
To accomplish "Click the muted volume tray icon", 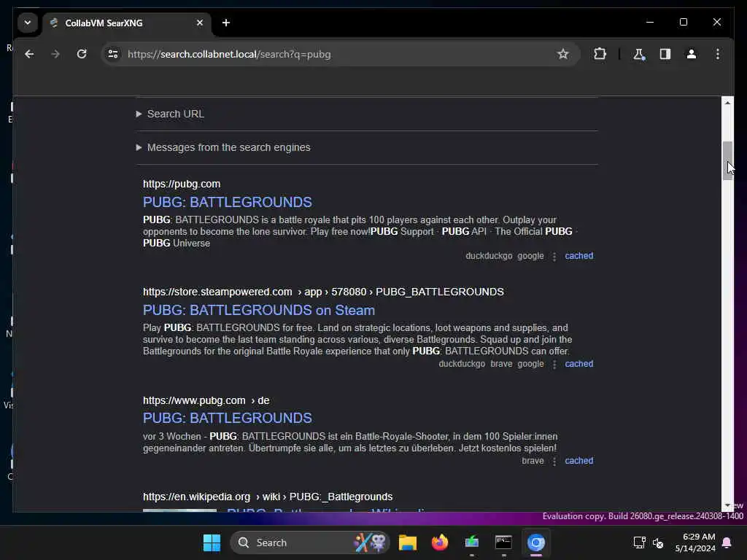I will pos(658,542).
